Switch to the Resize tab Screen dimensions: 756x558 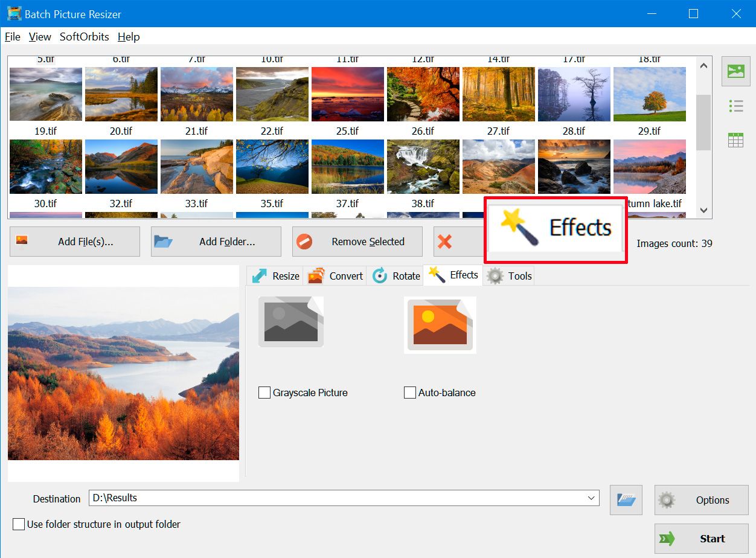click(x=276, y=276)
